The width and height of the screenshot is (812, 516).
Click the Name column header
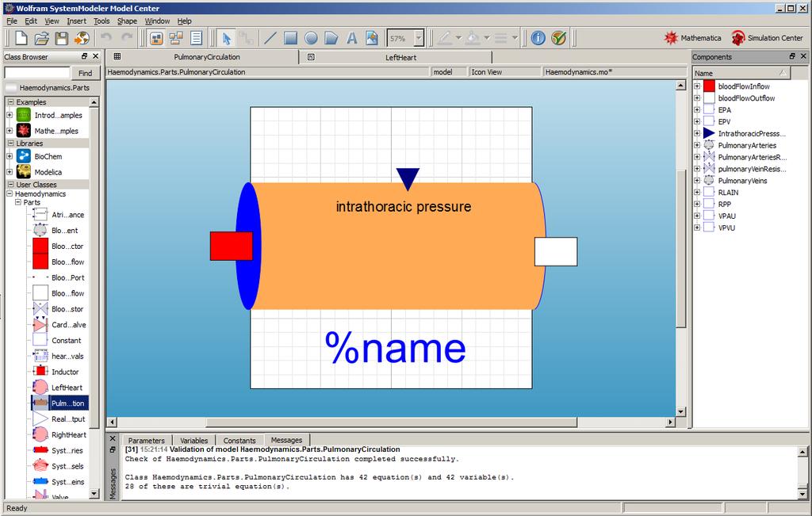pos(741,73)
